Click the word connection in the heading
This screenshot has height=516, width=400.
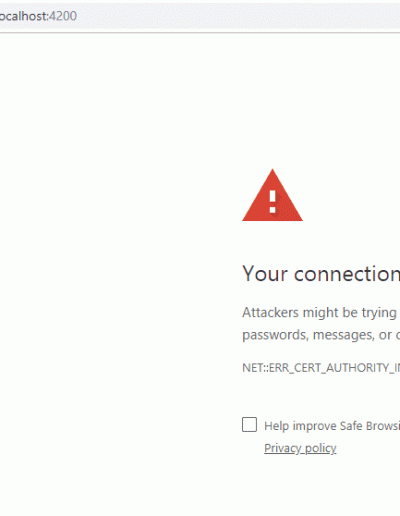347,274
